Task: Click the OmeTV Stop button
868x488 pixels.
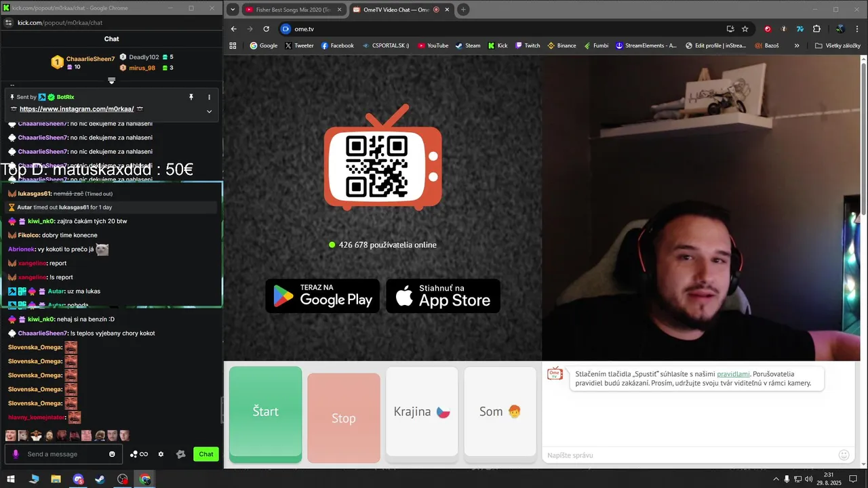Action: pos(344,418)
